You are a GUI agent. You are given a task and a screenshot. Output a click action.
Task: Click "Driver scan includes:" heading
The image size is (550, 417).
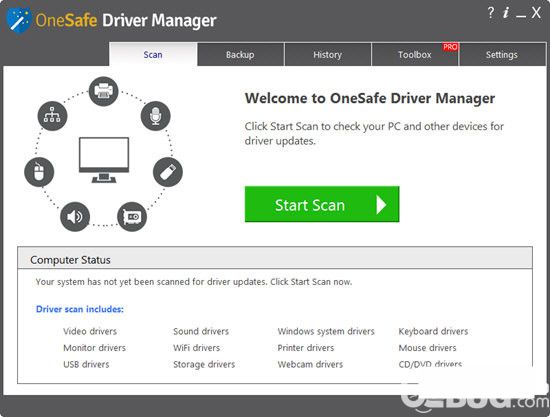80,309
